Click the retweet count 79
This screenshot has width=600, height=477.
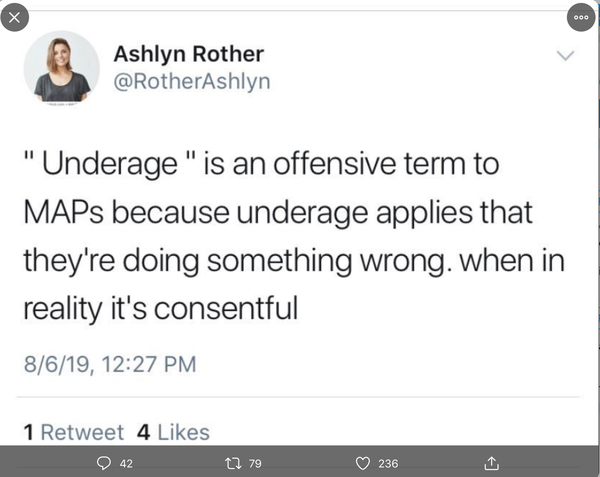coord(256,463)
